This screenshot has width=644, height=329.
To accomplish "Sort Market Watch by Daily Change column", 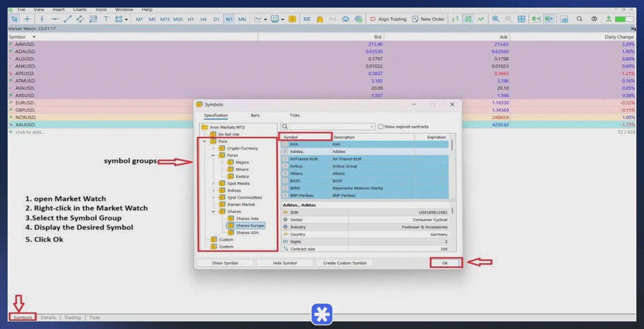I will coord(619,37).
